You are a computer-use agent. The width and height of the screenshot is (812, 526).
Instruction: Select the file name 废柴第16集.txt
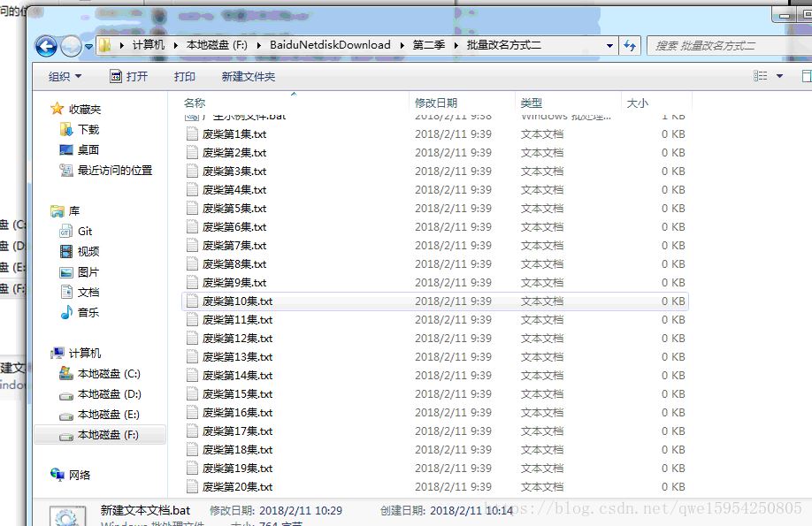click(237, 413)
